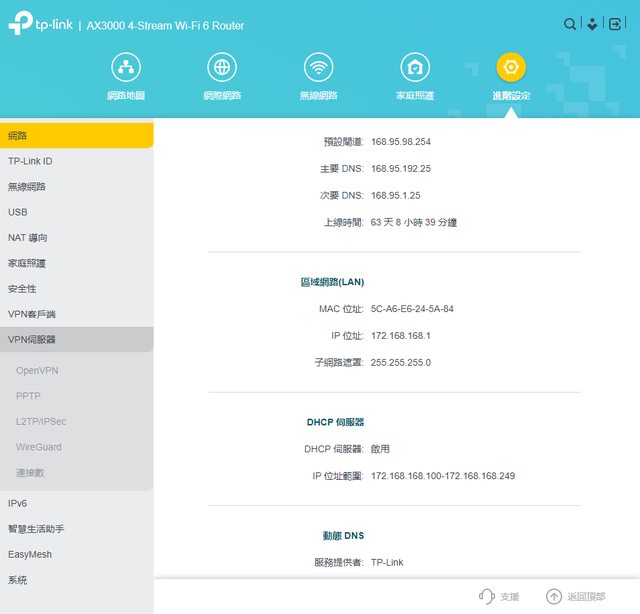640x614 pixels.
Task: Select OpenVPN under VPN伺服器
Action: [x=37, y=370]
